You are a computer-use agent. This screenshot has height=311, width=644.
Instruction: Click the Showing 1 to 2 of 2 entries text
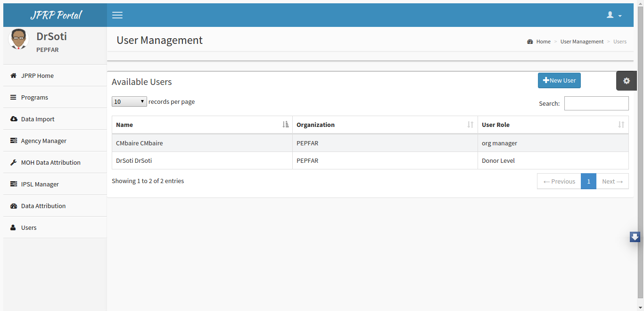(148, 181)
